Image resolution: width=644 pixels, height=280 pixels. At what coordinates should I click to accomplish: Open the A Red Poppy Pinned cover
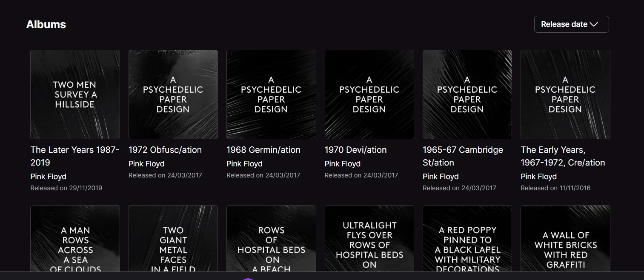click(467, 238)
